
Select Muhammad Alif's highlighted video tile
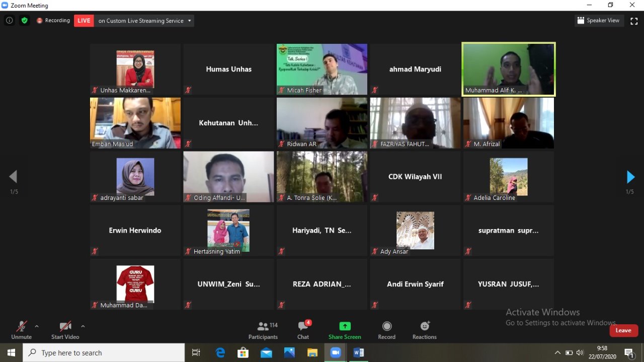[508, 69]
